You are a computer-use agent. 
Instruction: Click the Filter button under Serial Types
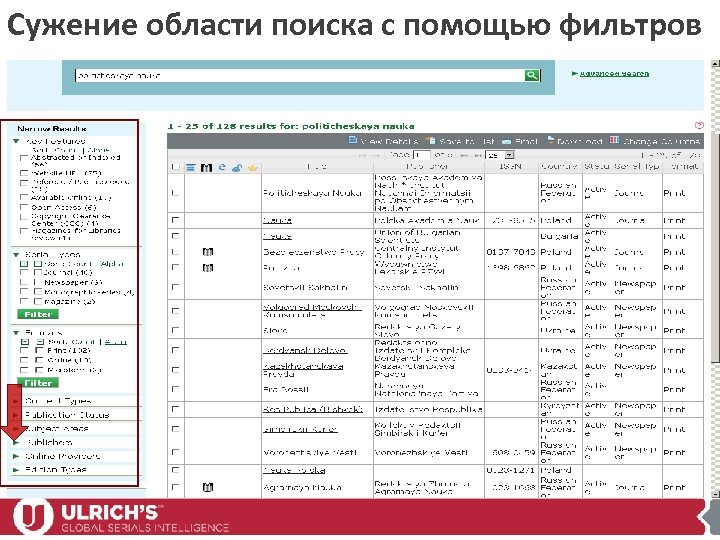pyautogui.click(x=38, y=314)
